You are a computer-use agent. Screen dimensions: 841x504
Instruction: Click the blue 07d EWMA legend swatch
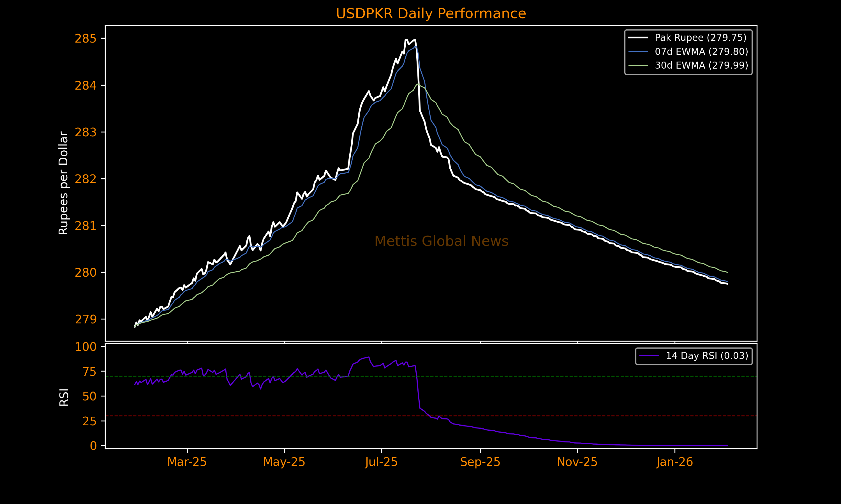tap(638, 52)
